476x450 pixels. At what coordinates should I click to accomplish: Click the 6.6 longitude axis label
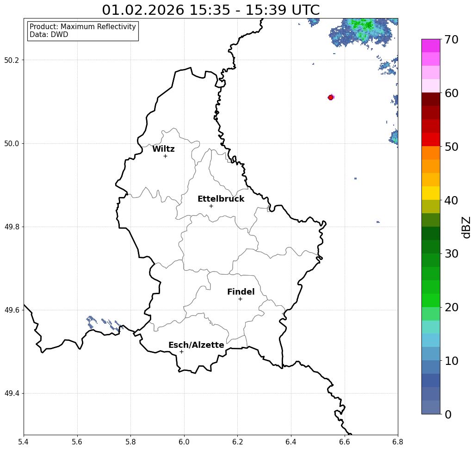click(345, 442)
